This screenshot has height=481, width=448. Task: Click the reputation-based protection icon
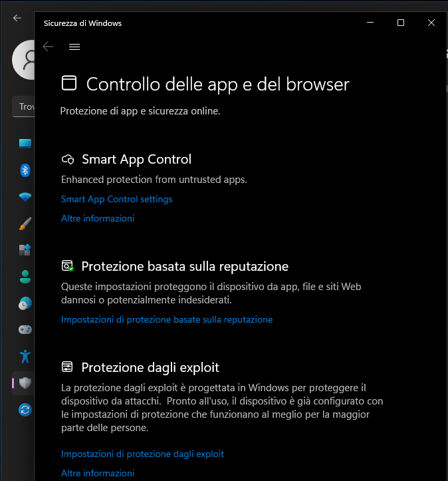pyautogui.click(x=67, y=265)
